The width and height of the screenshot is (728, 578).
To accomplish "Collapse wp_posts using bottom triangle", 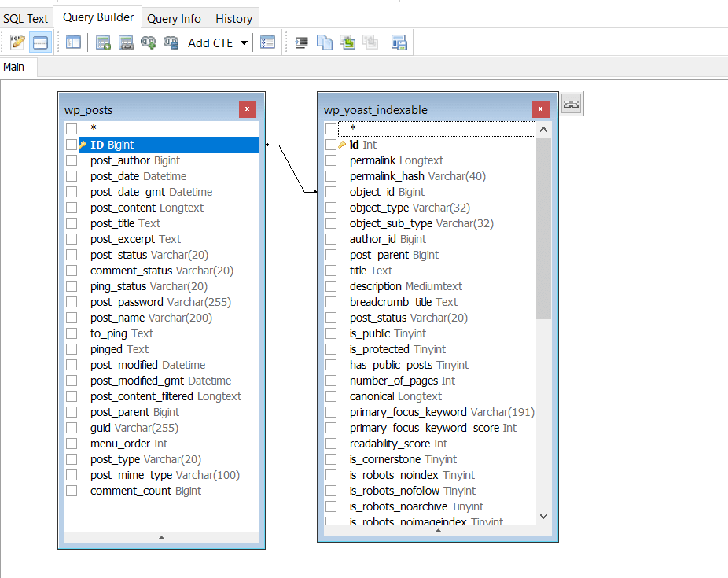I will click(162, 537).
